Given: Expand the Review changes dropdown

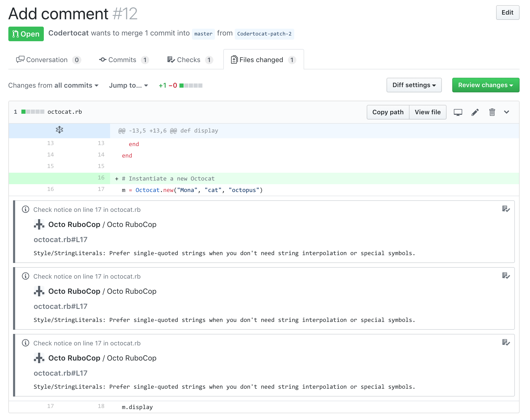Looking at the screenshot, I should click(x=486, y=85).
